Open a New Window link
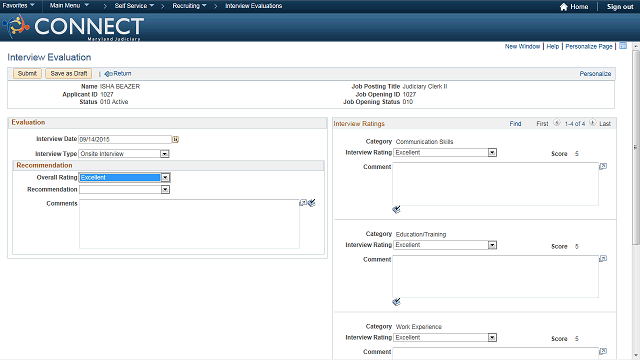 [x=522, y=47]
